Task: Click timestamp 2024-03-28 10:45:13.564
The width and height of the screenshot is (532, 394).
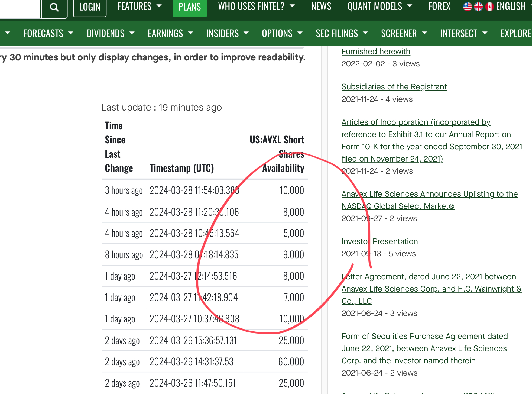Action: coord(194,233)
